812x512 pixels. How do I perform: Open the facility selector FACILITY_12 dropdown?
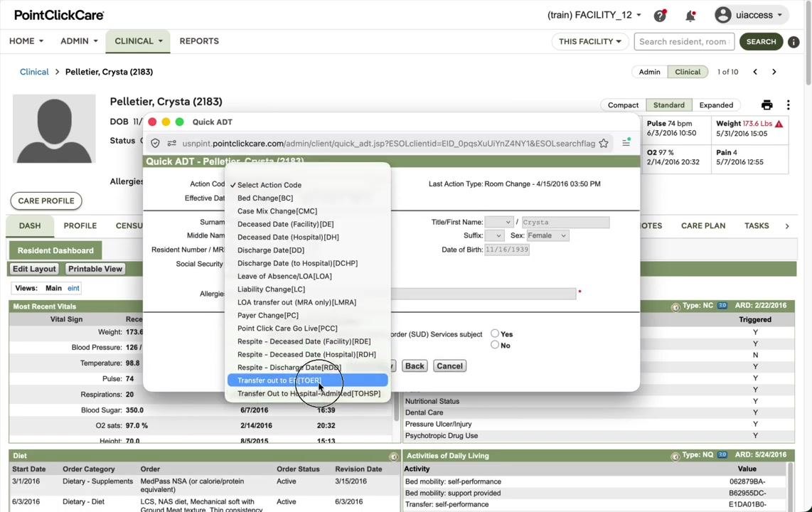point(594,15)
